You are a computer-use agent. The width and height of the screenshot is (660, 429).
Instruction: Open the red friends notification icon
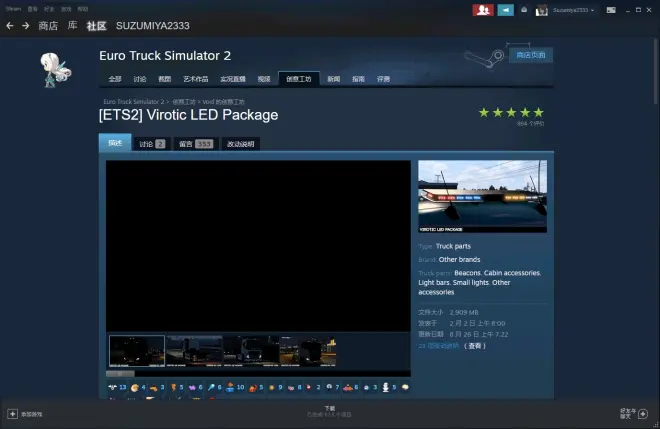tap(483, 10)
